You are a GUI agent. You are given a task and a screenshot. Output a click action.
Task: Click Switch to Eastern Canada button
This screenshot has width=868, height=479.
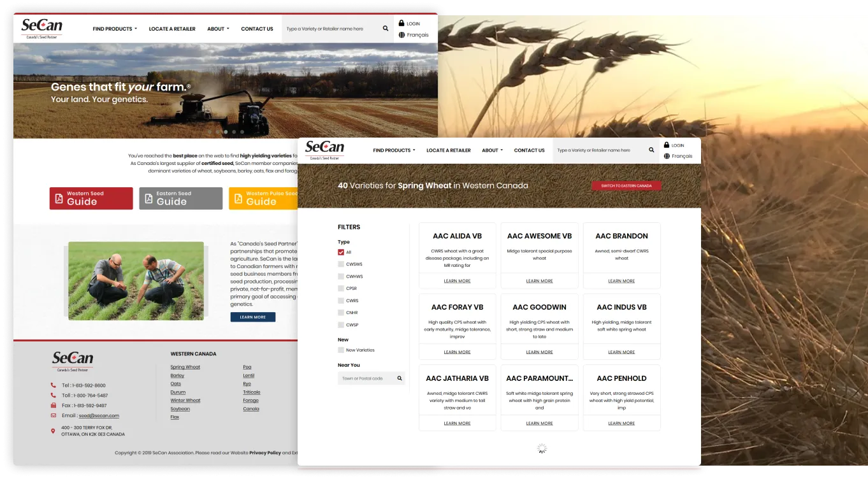tap(626, 186)
